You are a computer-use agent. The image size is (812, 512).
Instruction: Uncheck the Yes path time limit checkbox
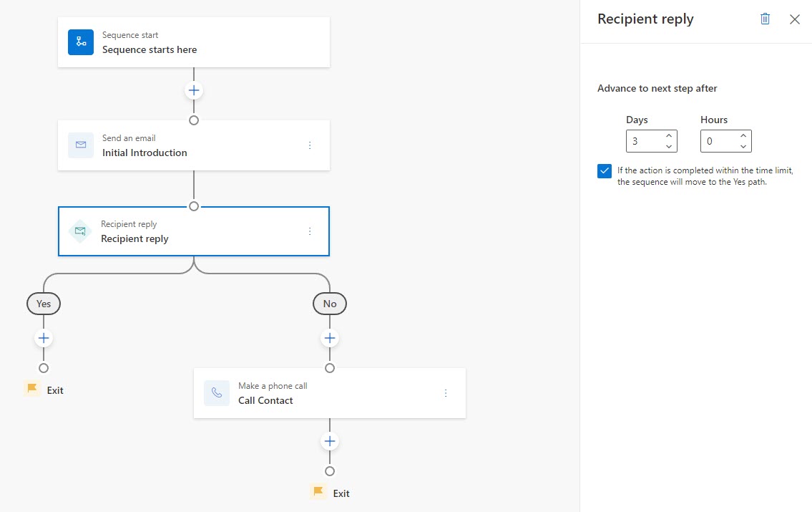(x=605, y=171)
